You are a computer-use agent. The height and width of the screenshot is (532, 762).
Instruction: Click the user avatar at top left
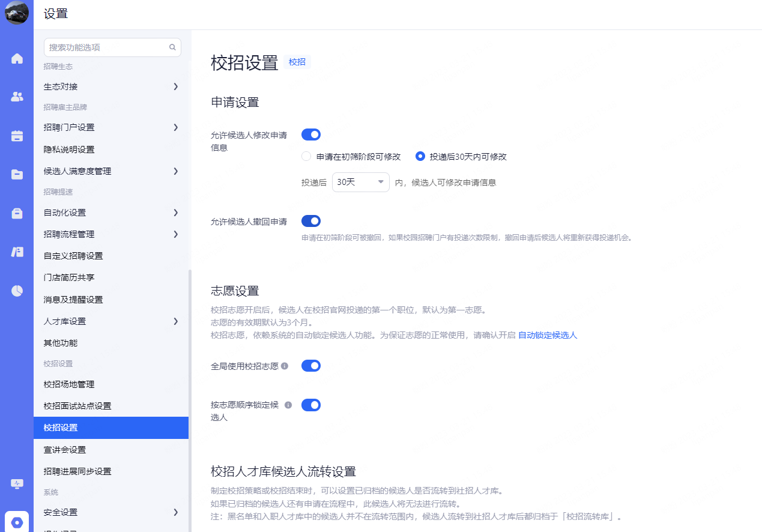coord(17,13)
